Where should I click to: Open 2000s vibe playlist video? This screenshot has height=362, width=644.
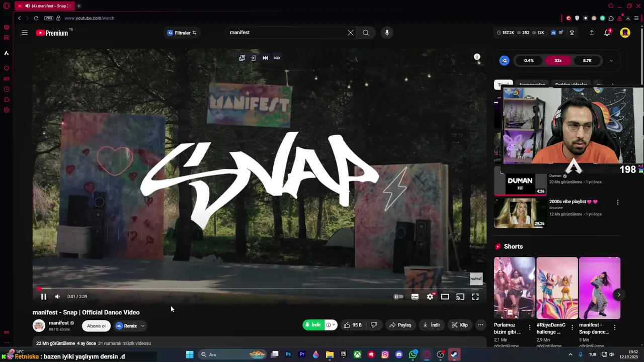[x=520, y=213]
